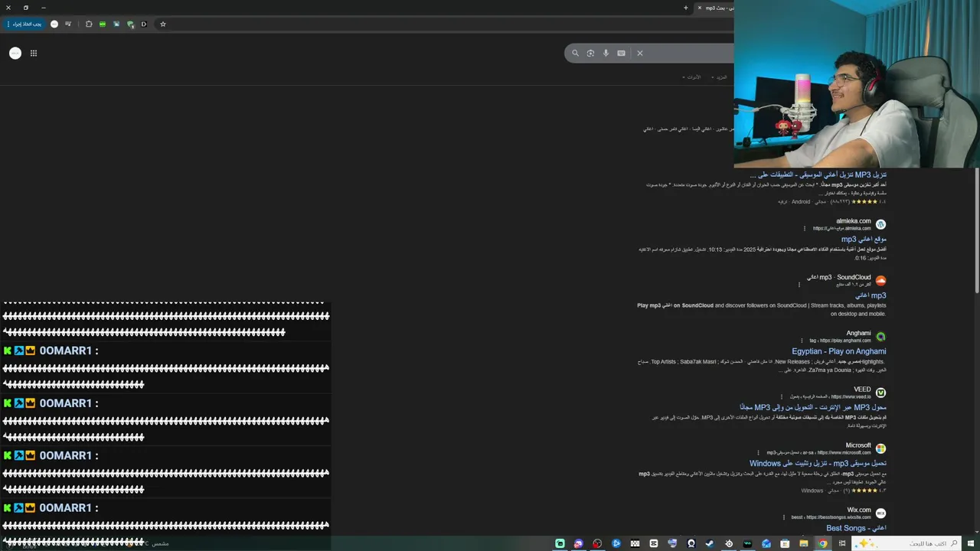Image resolution: width=980 pixels, height=551 pixels.
Task: Open three-dot menu for Wix.com result
Action: [x=784, y=517]
